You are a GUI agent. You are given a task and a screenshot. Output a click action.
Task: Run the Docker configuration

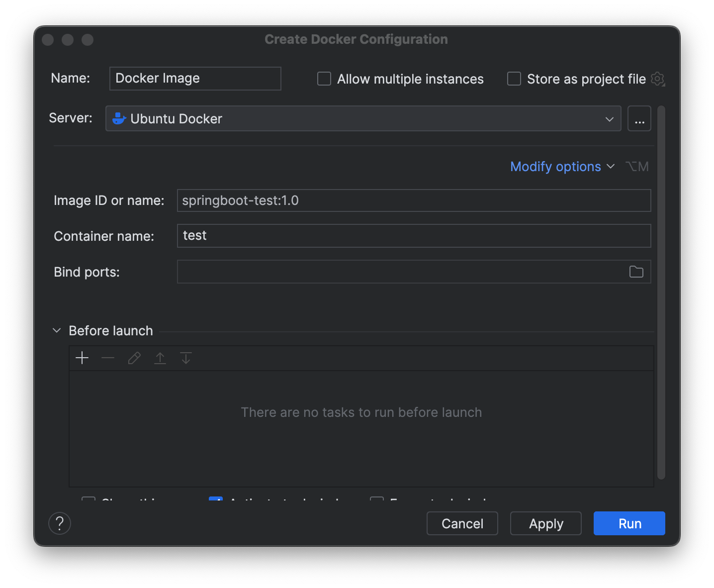point(629,523)
